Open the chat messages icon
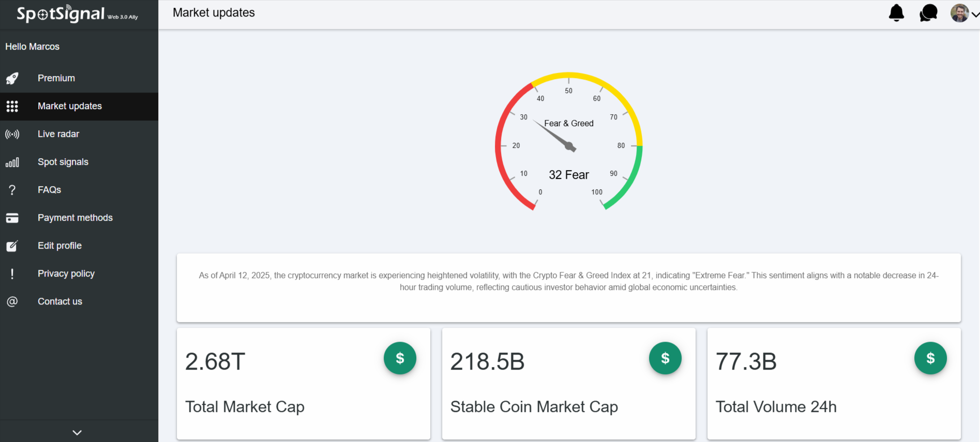 pyautogui.click(x=928, y=13)
